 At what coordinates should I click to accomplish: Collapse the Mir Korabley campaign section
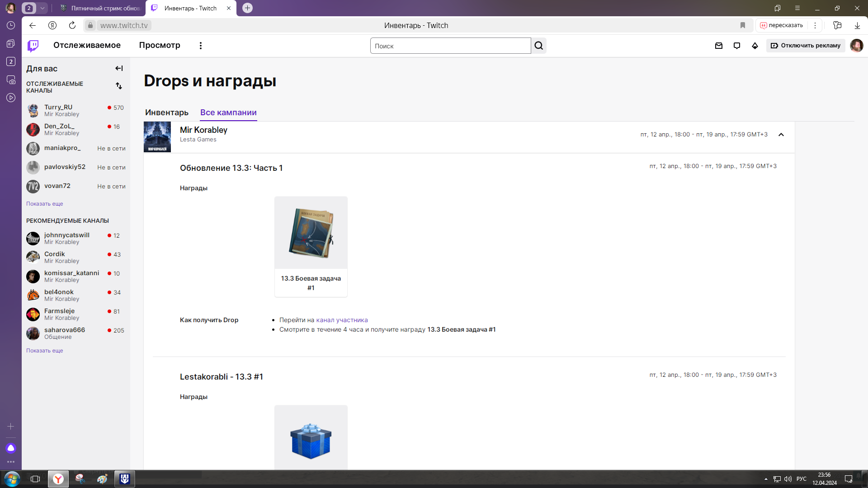(781, 135)
